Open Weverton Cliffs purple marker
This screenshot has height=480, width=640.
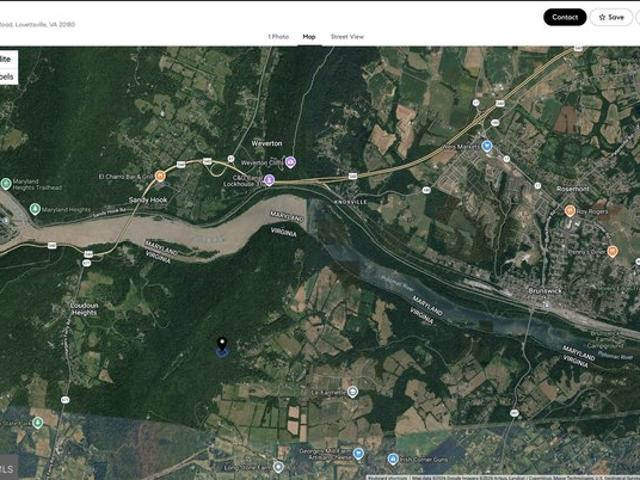pos(290,162)
